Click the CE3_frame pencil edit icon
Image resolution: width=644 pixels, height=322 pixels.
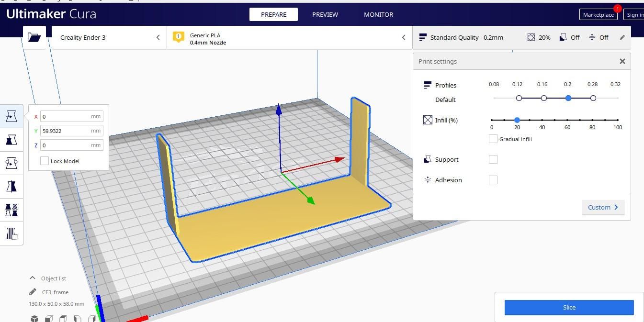[33, 292]
